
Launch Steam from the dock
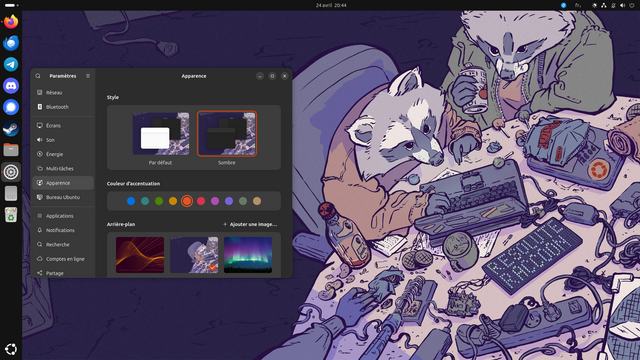click(11, 129)
